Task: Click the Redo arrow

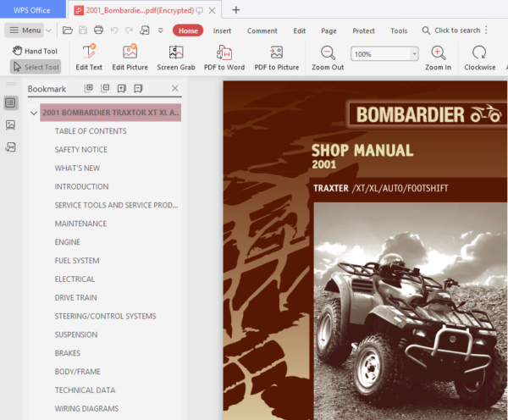Action: pos(130,30)
